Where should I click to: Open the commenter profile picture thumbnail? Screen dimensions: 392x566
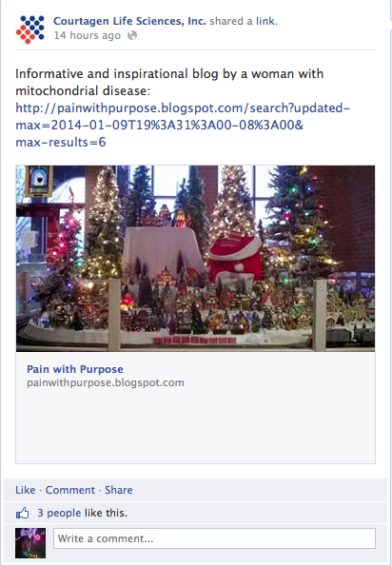30,543
